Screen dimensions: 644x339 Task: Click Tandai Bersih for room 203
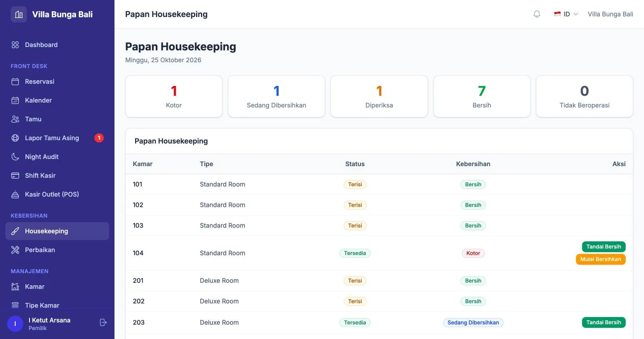coord(603,322)
